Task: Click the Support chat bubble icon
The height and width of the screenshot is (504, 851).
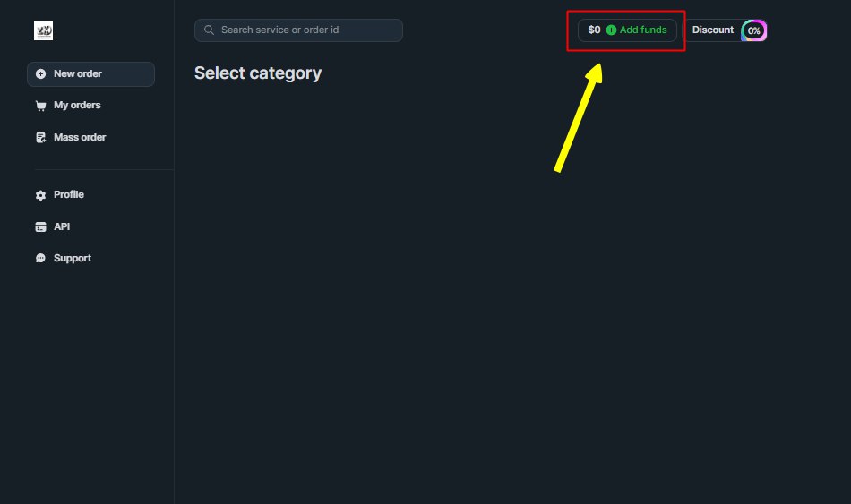Action: point(40,259)
